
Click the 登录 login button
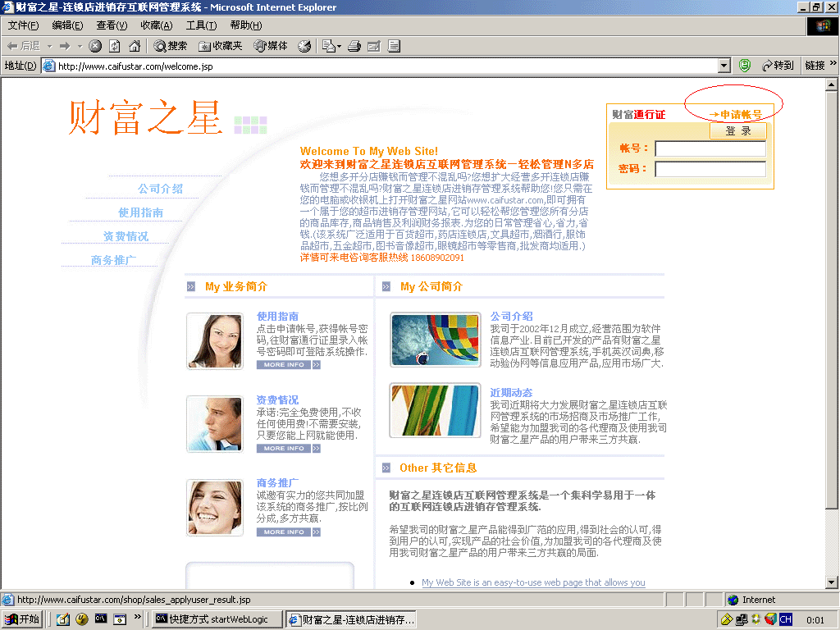(737, 131)
